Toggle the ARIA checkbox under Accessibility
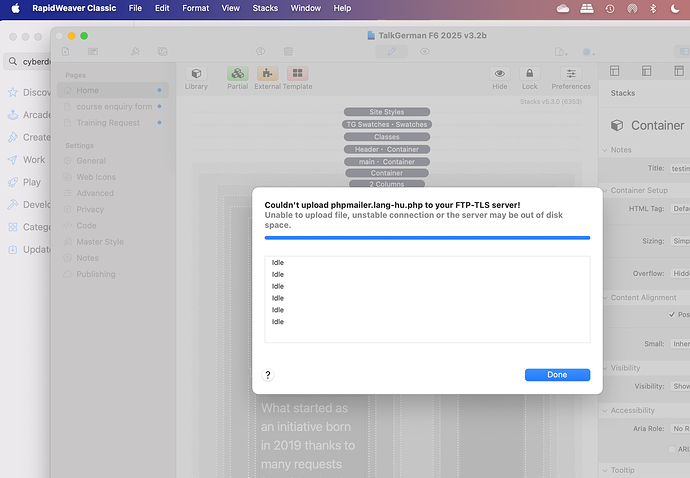This screenshot has height=478, width=690. pyautogui.click(x=672, y=449)
